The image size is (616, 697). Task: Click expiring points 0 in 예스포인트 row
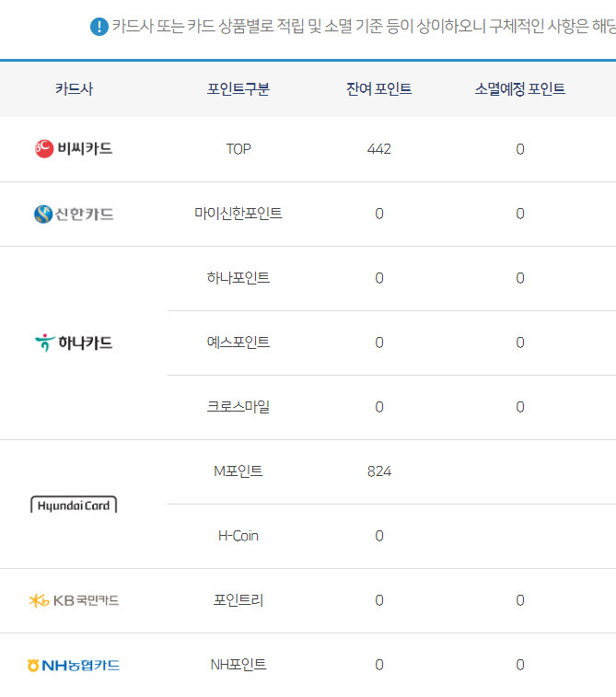[520, 343]
